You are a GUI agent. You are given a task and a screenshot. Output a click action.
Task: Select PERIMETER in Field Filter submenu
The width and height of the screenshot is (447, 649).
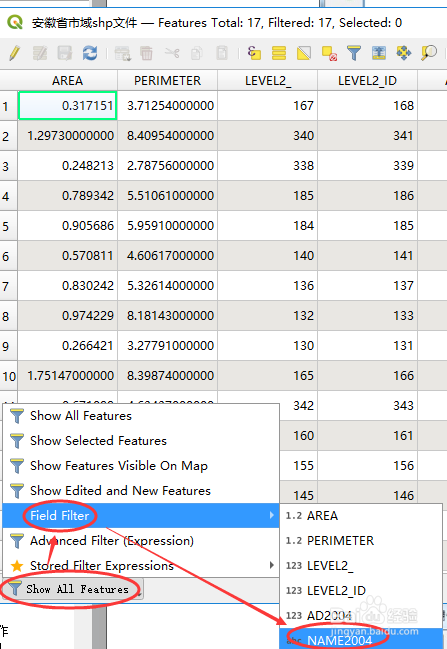361,541
